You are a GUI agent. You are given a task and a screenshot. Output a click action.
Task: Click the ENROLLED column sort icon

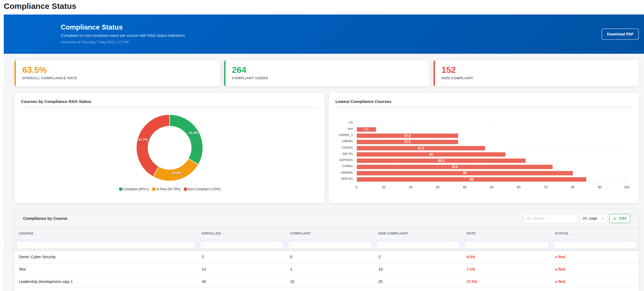(223, 234)
